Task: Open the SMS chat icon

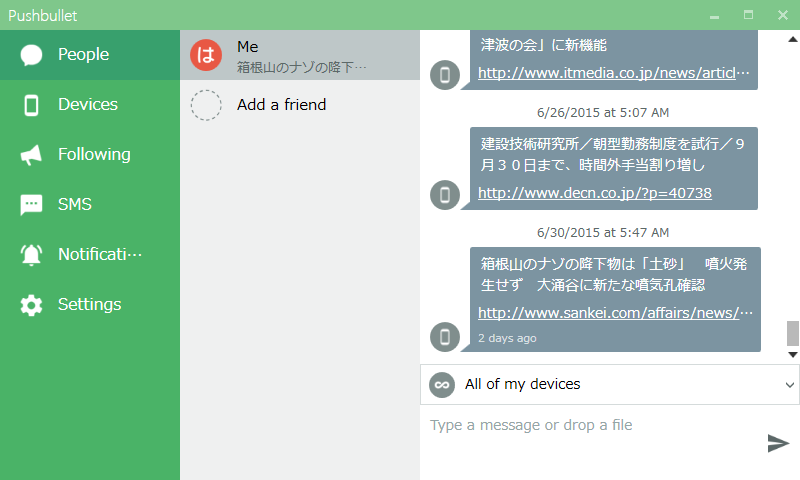Action: point(31,205)
